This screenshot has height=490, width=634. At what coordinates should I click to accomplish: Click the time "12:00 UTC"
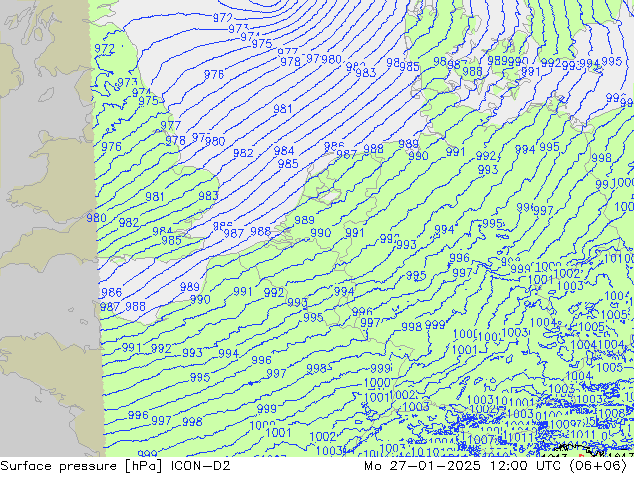click(525, 466)
